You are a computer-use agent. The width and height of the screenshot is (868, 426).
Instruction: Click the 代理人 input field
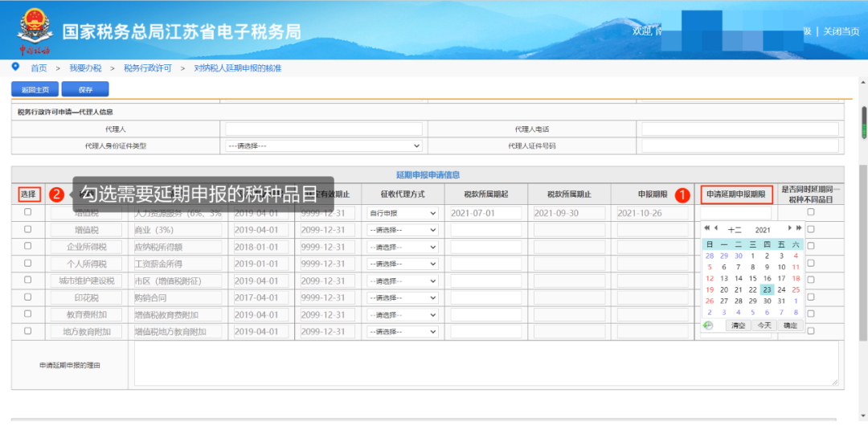pyautogui.click(x=324, y=129)
